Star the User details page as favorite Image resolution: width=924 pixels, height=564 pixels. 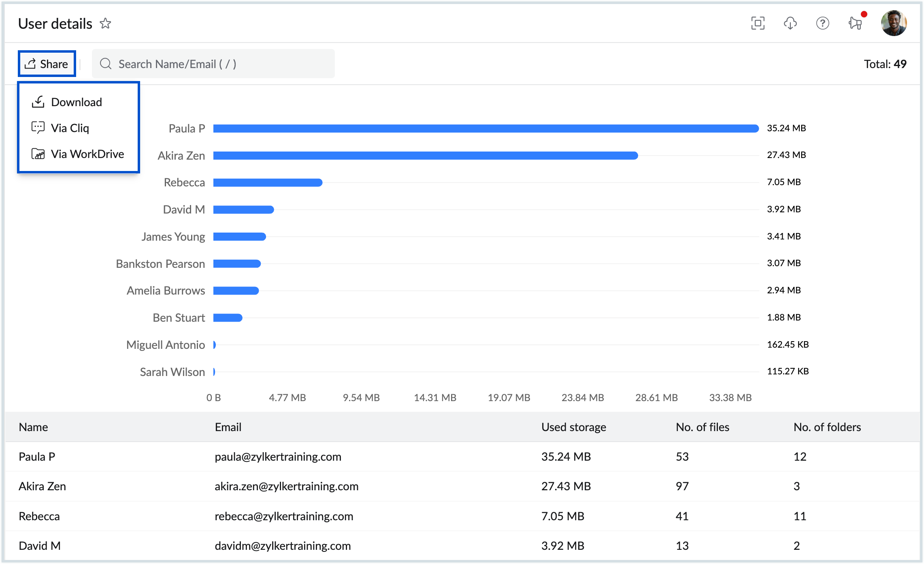[105, 23]
